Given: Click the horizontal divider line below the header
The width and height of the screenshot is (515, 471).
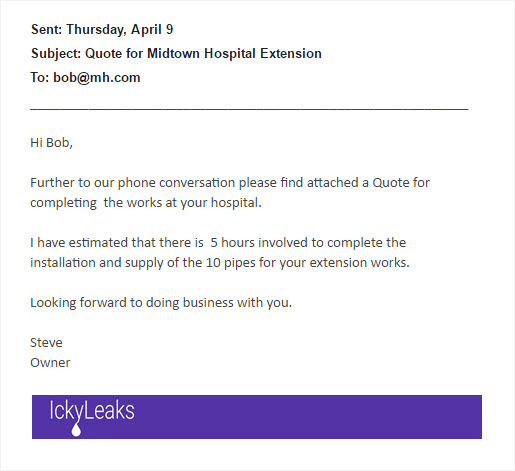Looking at the screenshot, I should click(x=249, y=108).
